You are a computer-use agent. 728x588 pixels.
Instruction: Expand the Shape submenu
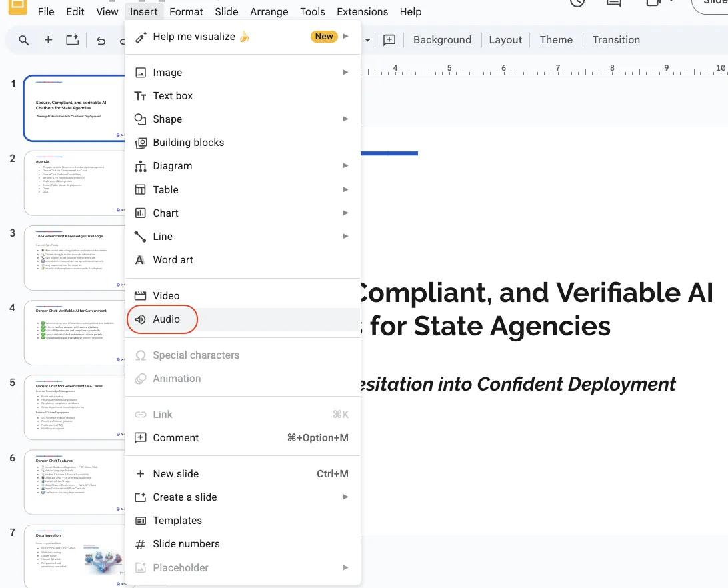345,119
